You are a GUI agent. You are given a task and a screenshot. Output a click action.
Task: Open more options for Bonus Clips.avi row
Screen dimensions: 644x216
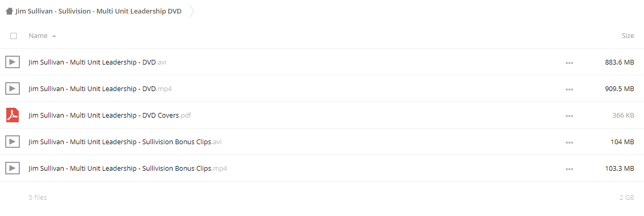569,142
